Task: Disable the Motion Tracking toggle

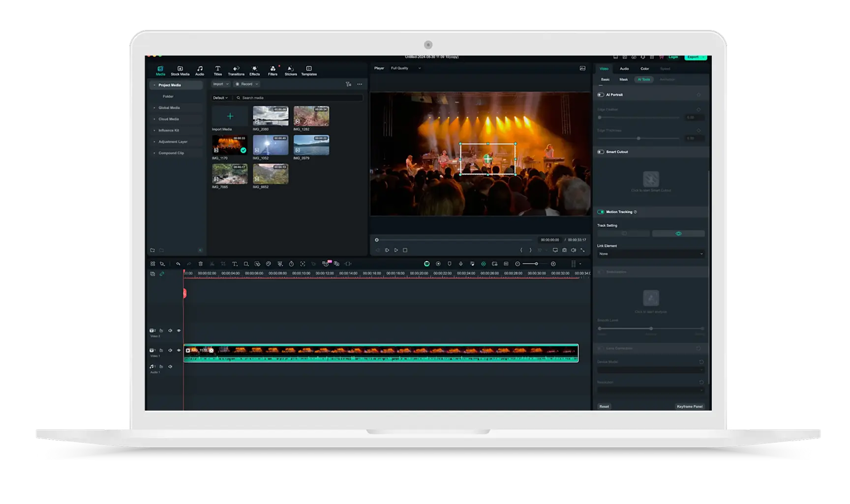Action: click(601, 212)
